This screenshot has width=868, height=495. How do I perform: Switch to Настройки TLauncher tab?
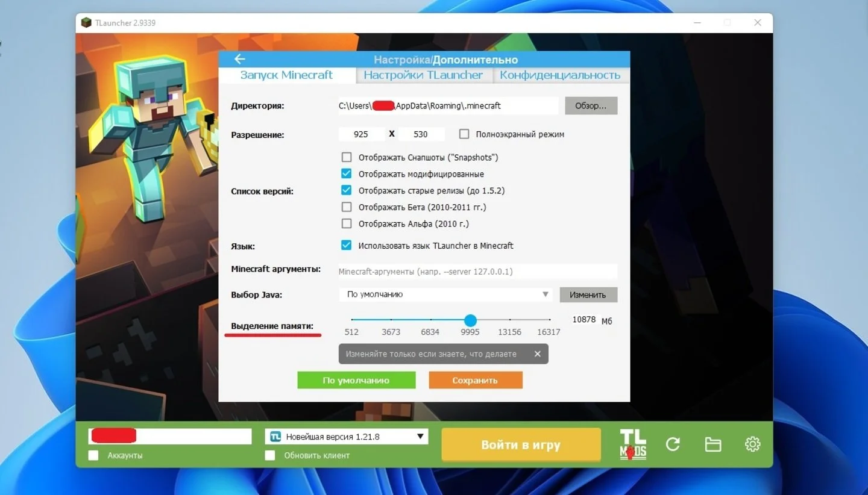click(x=423, y=75)
